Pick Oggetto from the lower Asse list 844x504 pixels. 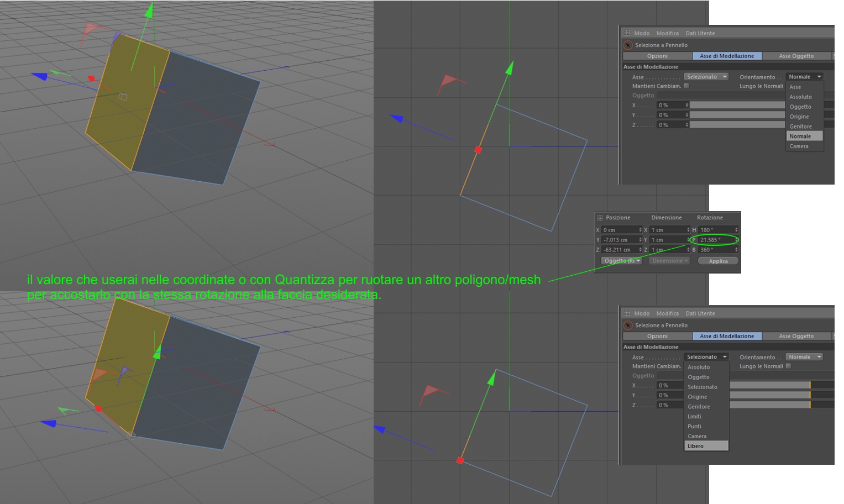coord(706,377)
